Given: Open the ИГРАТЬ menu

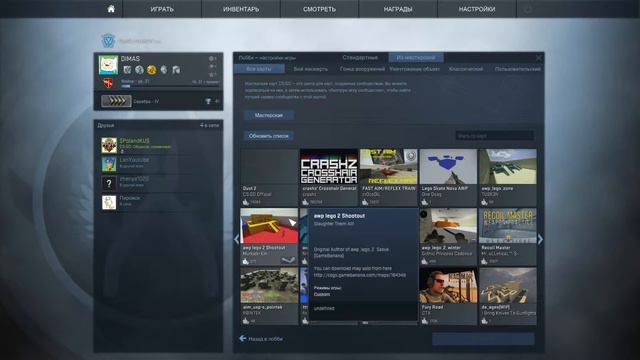Looking at the screenshot, I should coord(162,9).
